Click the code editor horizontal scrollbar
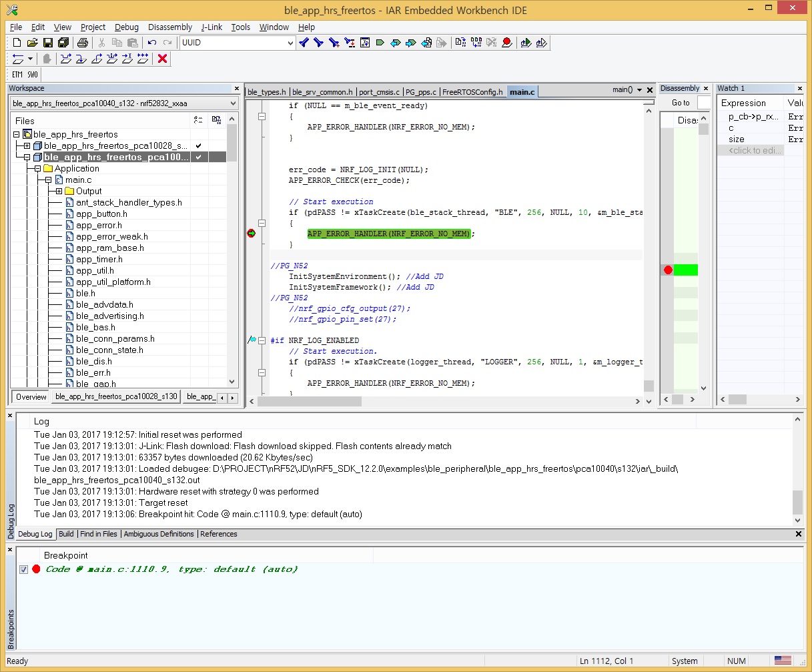Viewport: 812px width, 672px height. click(x=445, y=401)
